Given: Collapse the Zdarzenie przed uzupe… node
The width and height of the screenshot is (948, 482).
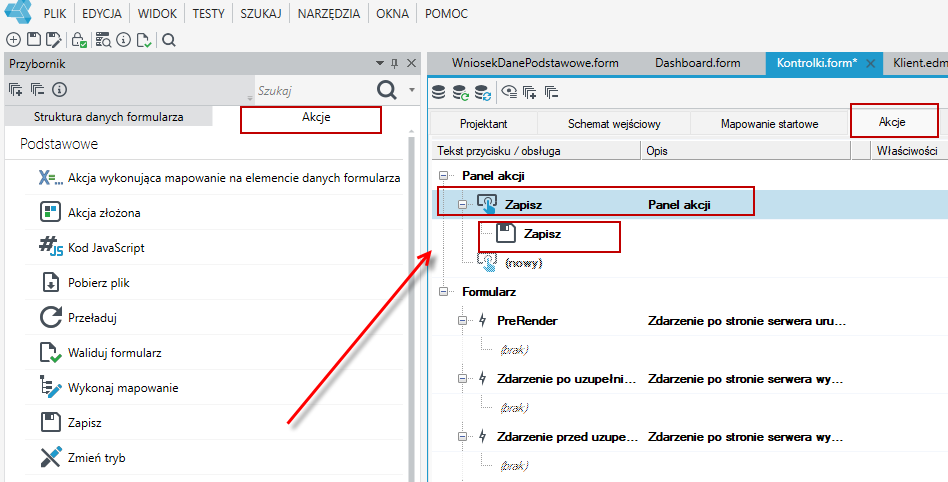Looking at the screenshot, I should (463, 437).
